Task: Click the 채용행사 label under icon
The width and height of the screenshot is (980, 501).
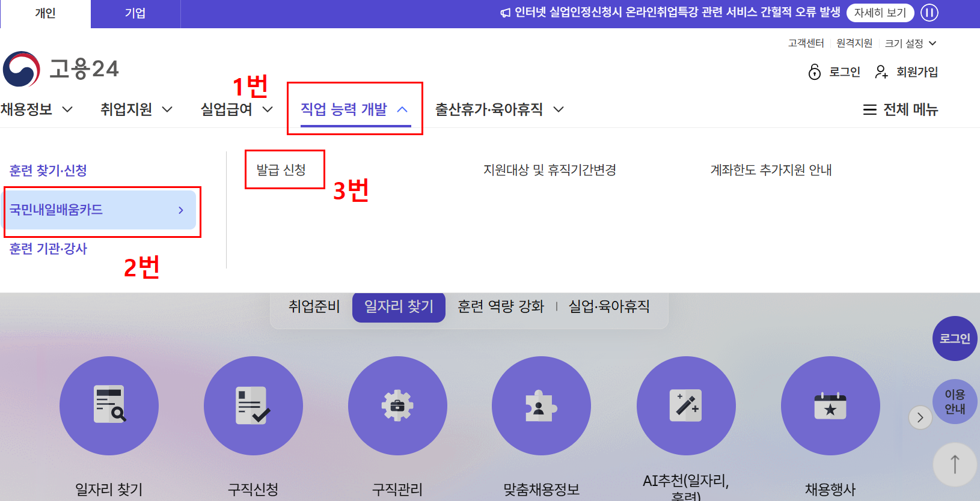Action: (830, 489)
